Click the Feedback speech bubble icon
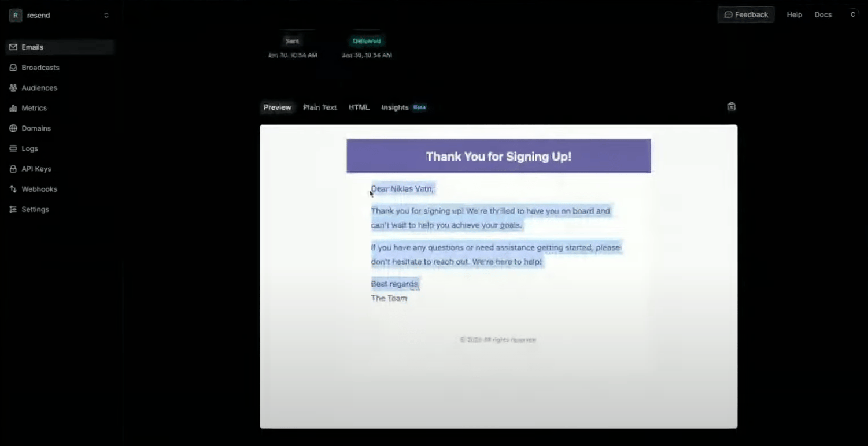This screenshot has height=446, width=868. 728,15
